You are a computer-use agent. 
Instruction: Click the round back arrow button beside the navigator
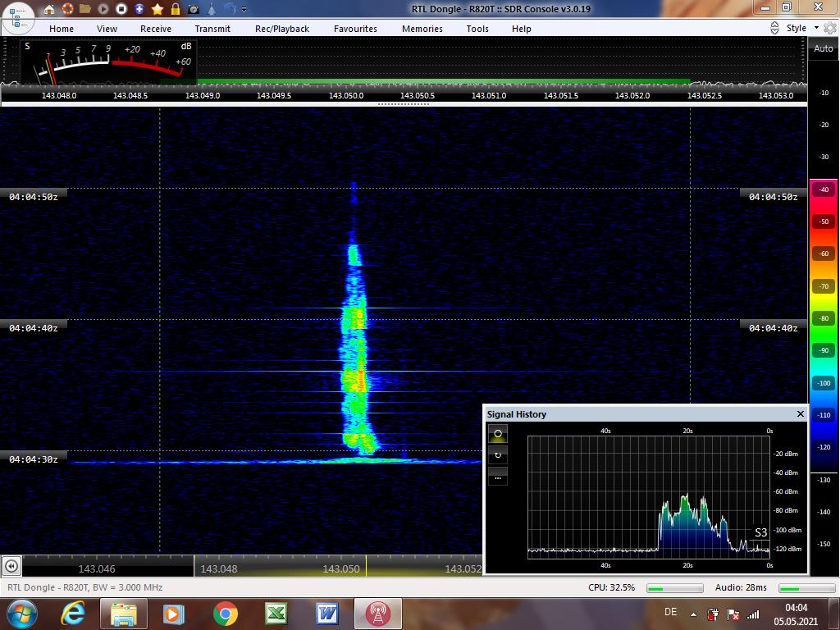point(11,566)
